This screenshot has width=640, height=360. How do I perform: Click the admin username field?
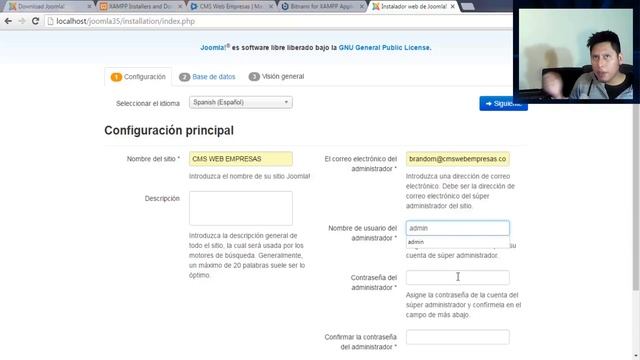click(458, 228)
